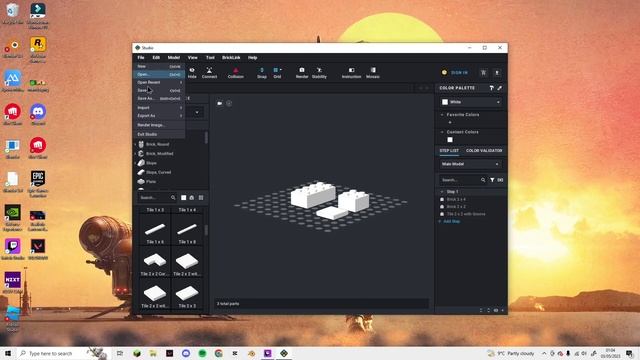
Task: Open the Edit menu
Action: tap(156, 58)
